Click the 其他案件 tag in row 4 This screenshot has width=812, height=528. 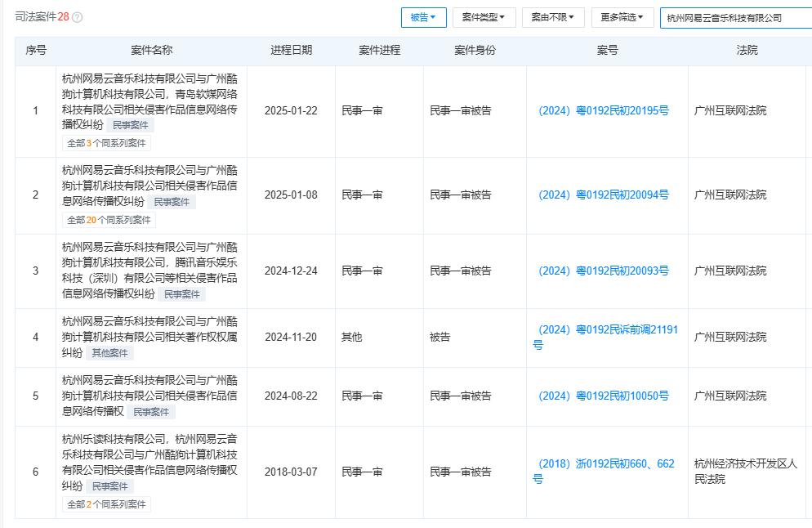click(110, 353)
